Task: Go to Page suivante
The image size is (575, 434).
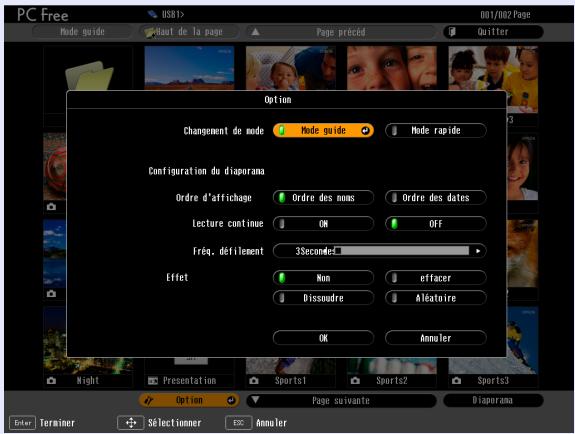Action: [x=341, y=401]
